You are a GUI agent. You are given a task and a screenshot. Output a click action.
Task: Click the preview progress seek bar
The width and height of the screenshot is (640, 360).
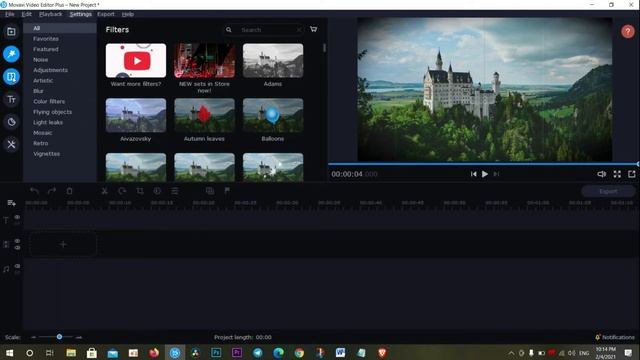click(x=483, y=164)
